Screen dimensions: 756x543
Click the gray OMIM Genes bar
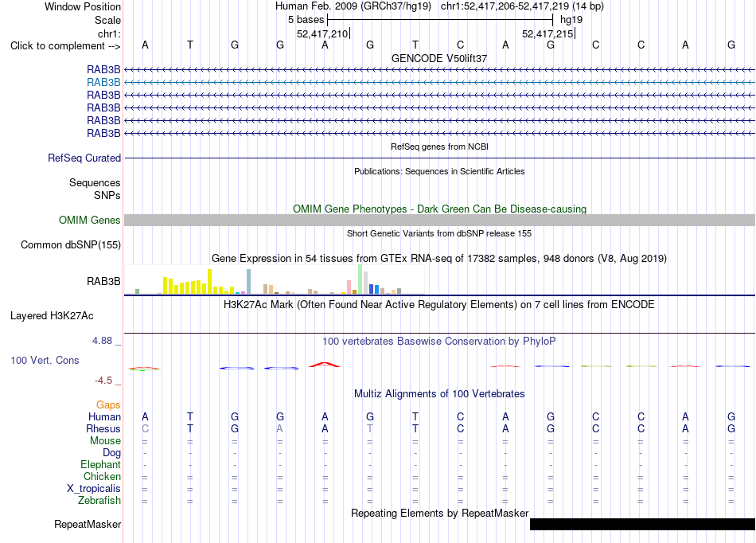pyautogui.click(x=439, y=221)
